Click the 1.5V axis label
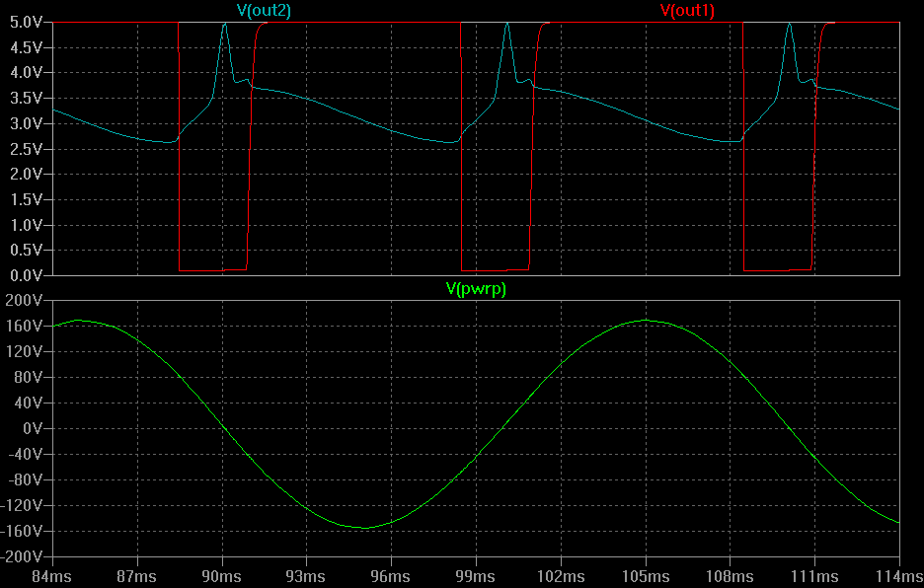 tap(26, 199)
